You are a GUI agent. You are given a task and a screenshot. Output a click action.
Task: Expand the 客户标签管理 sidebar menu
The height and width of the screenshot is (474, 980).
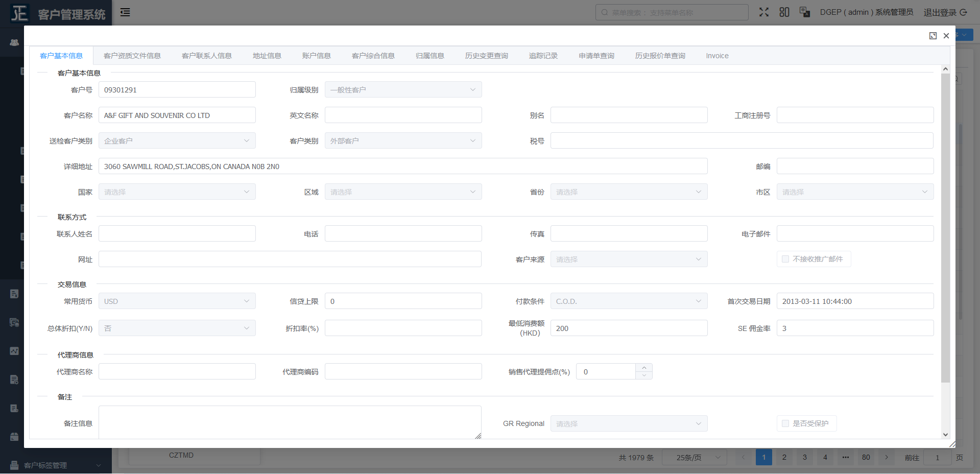pyautogui.click(x=56, y=465)
